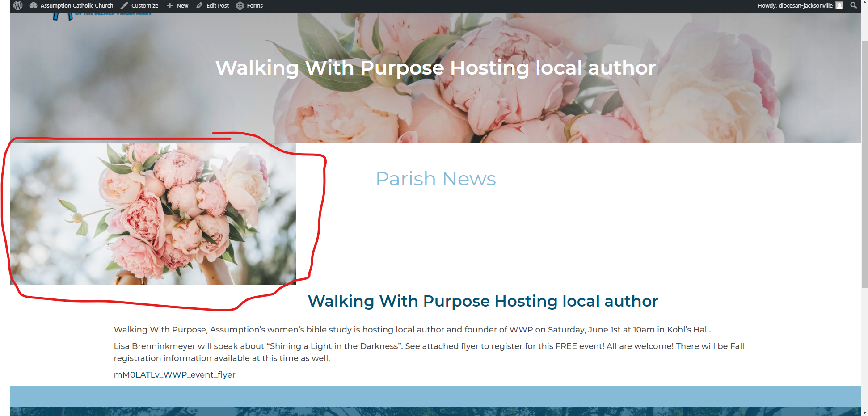Open the Assumption Catholic Church site menu
The image size is (868, 416).
[x=76, y=6]
